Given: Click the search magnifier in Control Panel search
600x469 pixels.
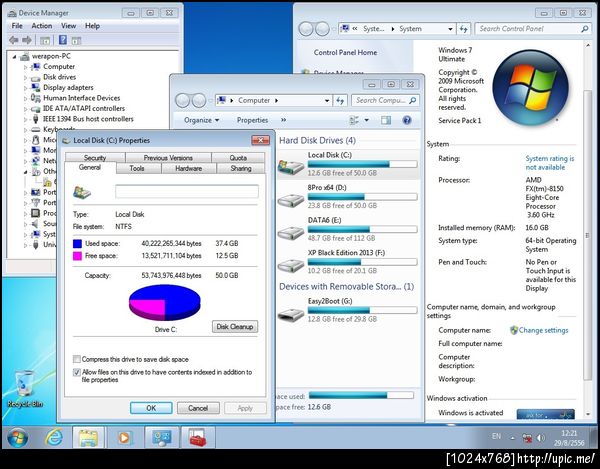Looking at the screenshot, I should [x=584, y=29].
